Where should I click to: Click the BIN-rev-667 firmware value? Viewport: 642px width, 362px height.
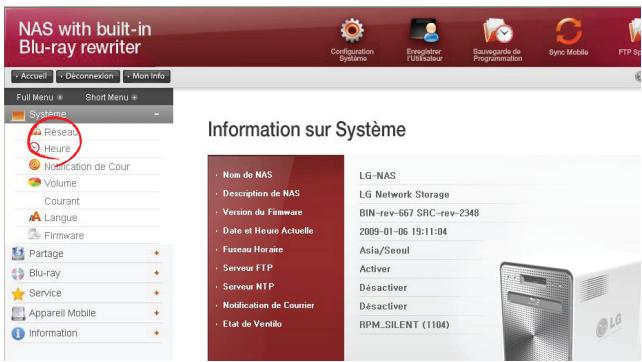419,213
